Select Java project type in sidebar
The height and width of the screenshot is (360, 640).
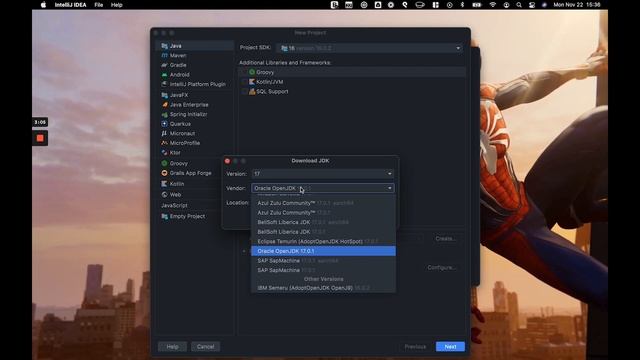point(195,46)
